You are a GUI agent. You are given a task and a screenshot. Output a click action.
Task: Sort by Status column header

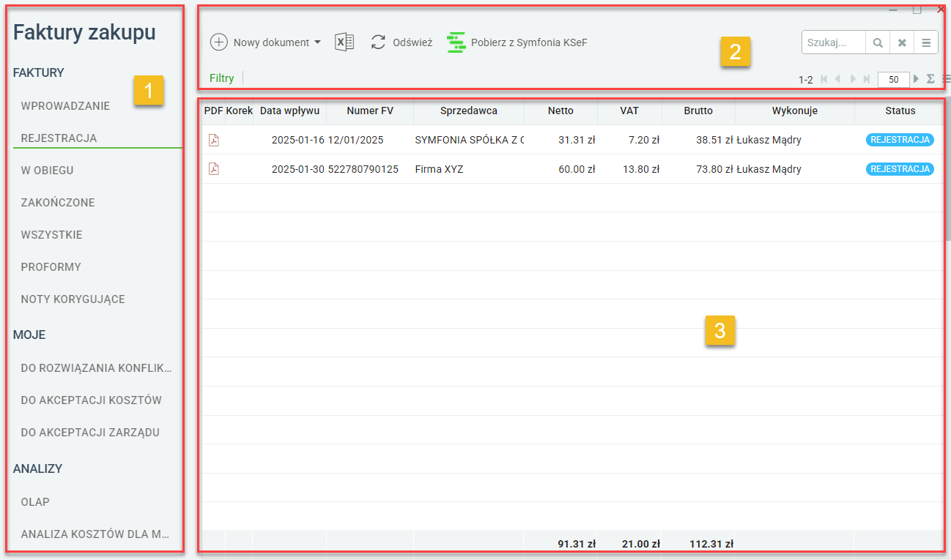tap(900, 111)
